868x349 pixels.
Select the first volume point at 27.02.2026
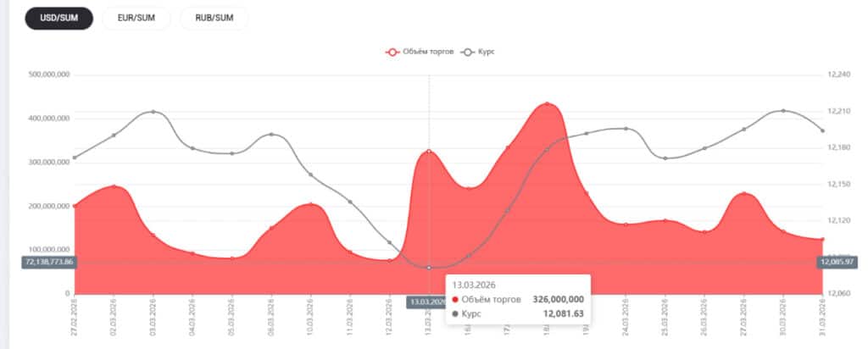75,206
